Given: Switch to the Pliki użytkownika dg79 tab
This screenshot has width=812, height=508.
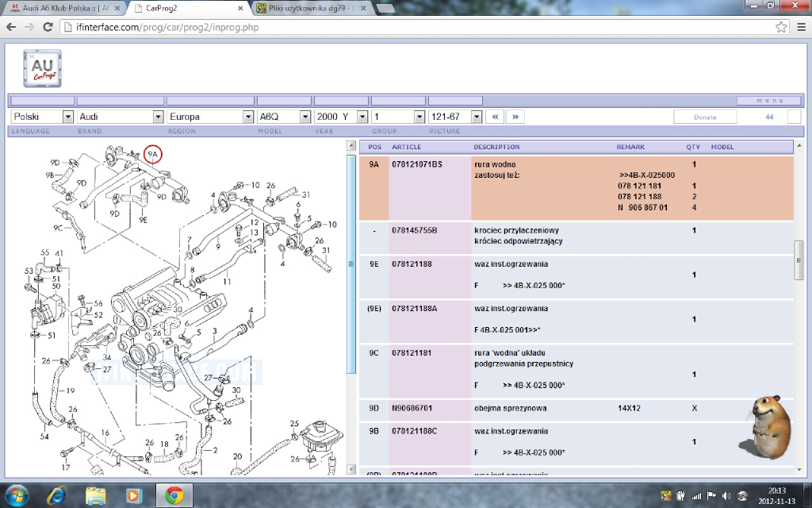Looking at the screenshot, I should [312, 8].
